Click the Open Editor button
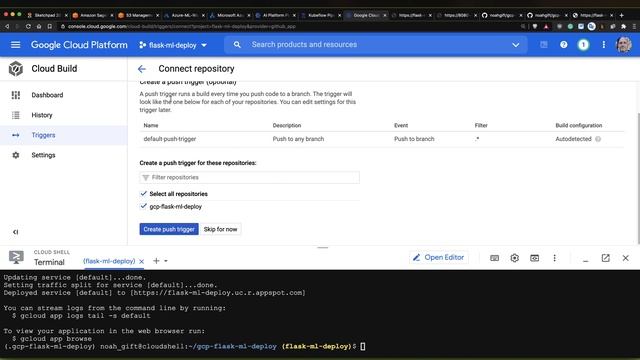Viewport: 640px width, 360px height. pos(439,258)
